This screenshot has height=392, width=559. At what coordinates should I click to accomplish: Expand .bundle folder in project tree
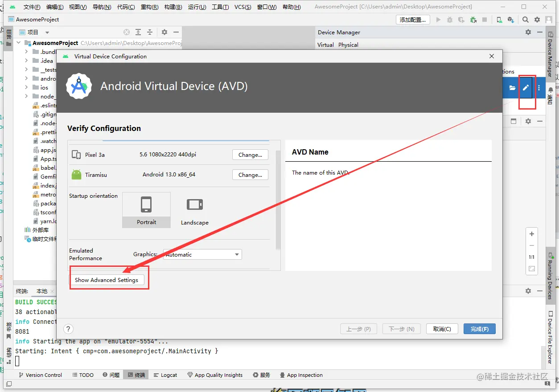pos(27,52)
